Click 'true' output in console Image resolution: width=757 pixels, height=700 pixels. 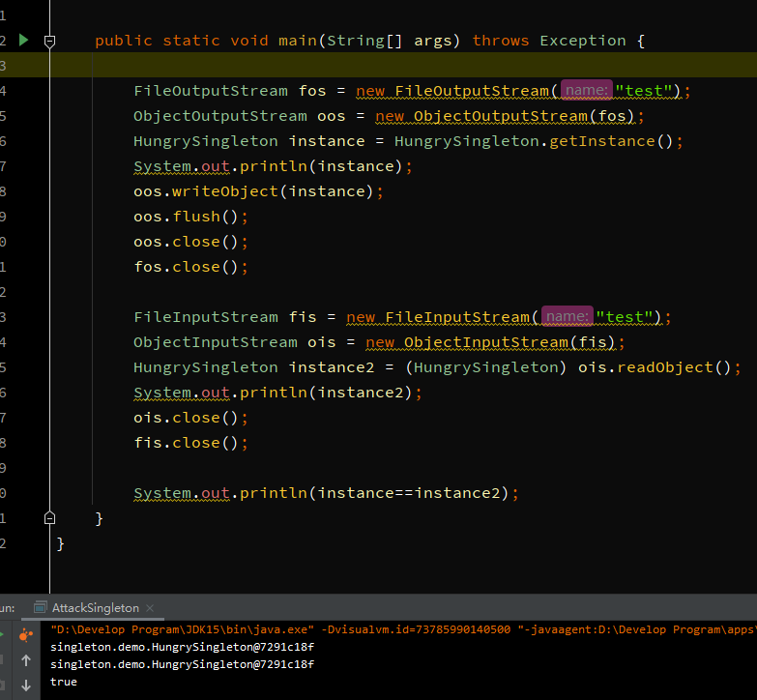(64, 682)
